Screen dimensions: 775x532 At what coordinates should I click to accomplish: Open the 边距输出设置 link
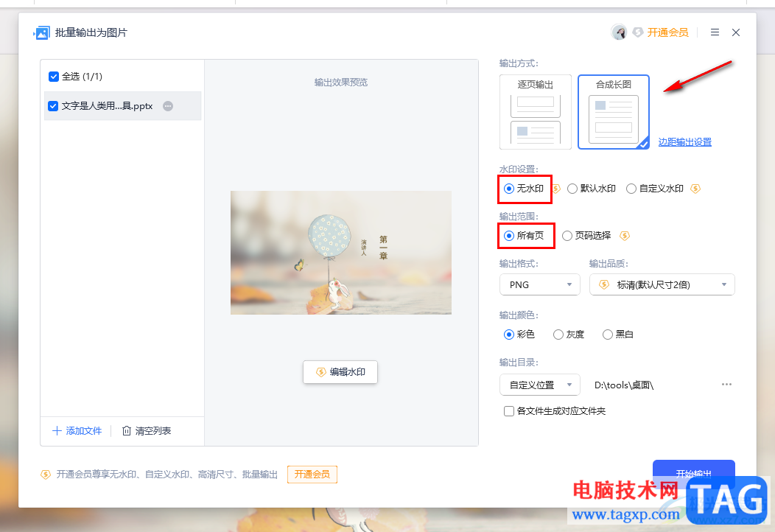point(684,142)
